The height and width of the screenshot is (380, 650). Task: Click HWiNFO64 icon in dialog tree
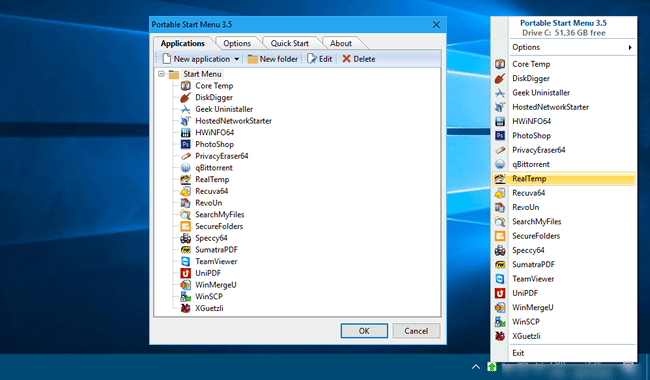pos(185,133)
